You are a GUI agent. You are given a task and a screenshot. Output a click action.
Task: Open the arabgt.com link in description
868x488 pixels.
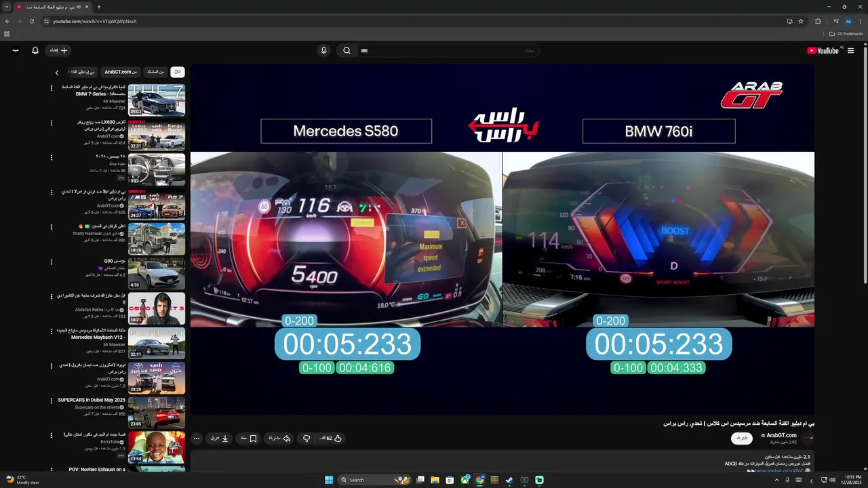(780, 470)
